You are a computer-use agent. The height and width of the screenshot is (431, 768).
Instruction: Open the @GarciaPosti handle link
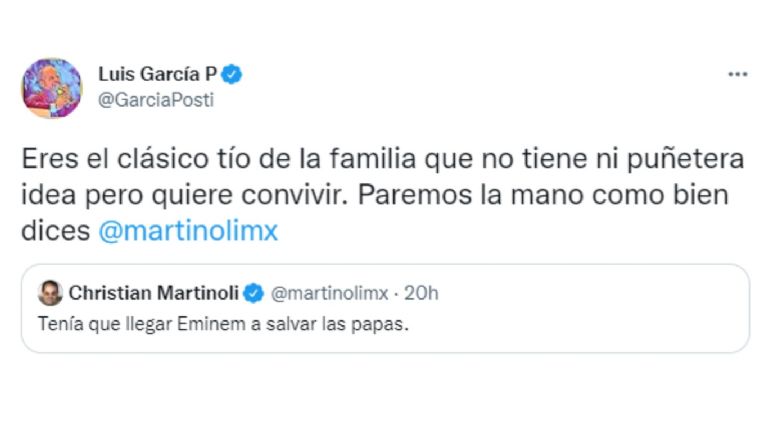(155, 99)
